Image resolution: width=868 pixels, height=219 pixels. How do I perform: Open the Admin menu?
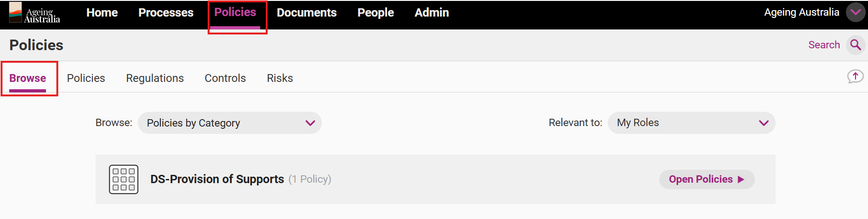(432, 13)
